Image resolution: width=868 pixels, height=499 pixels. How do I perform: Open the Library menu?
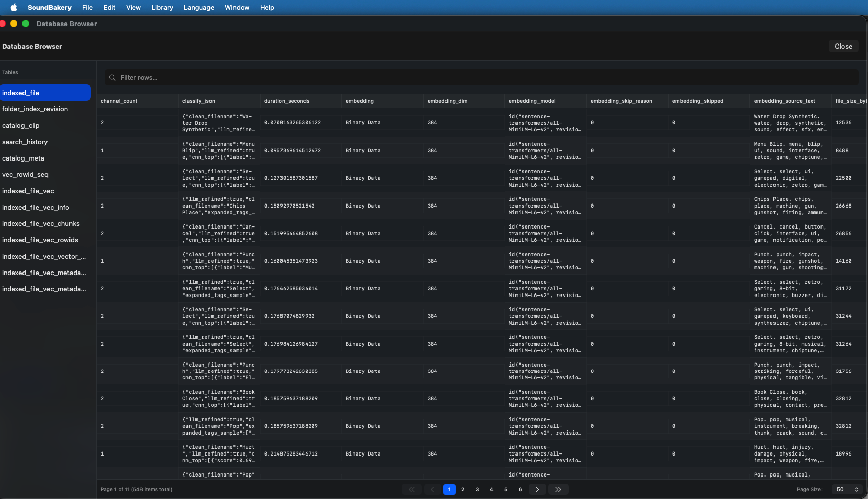coord(162,7)
